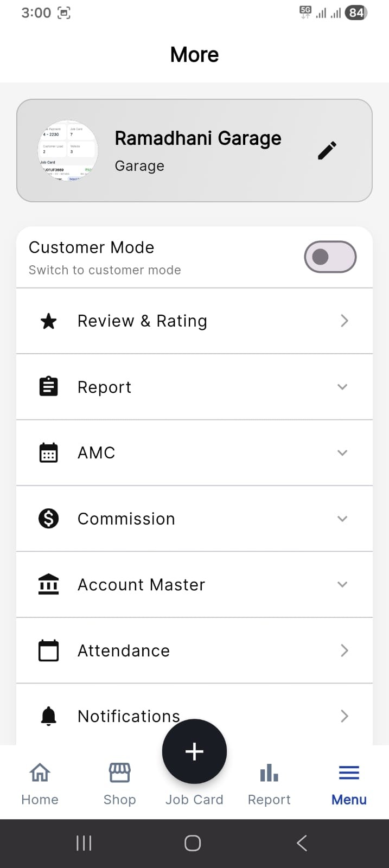The width and height of the screenshot is (389, 868).
Task: Open the Shop tab
Action: pyautogui.click(x=119, y=782)
